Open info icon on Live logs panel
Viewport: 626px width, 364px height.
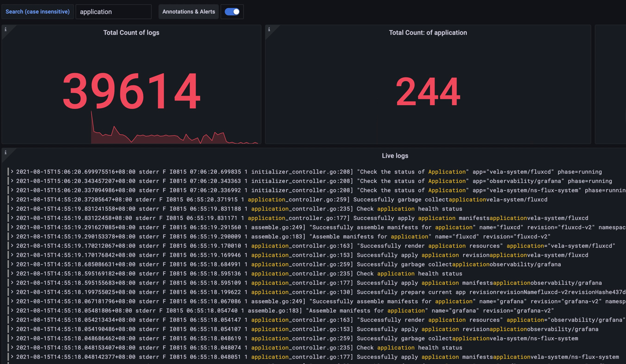(x=6, y=152)
